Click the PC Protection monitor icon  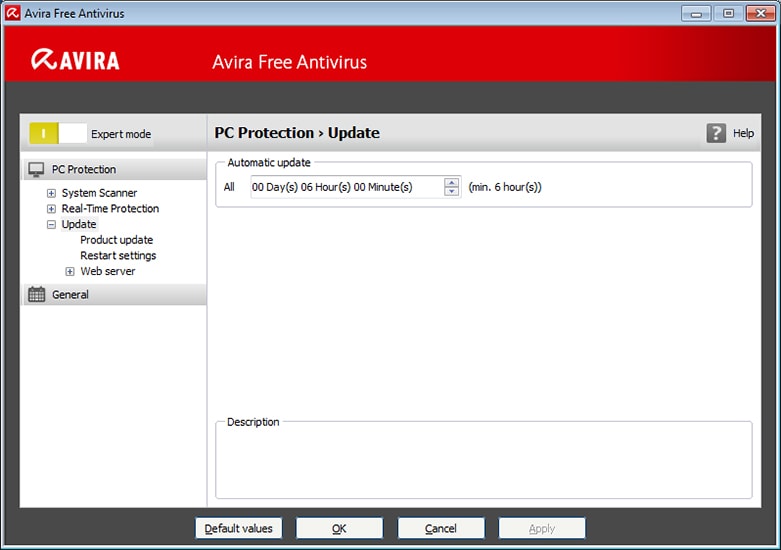pyautogui.click(x=36, y=169)
